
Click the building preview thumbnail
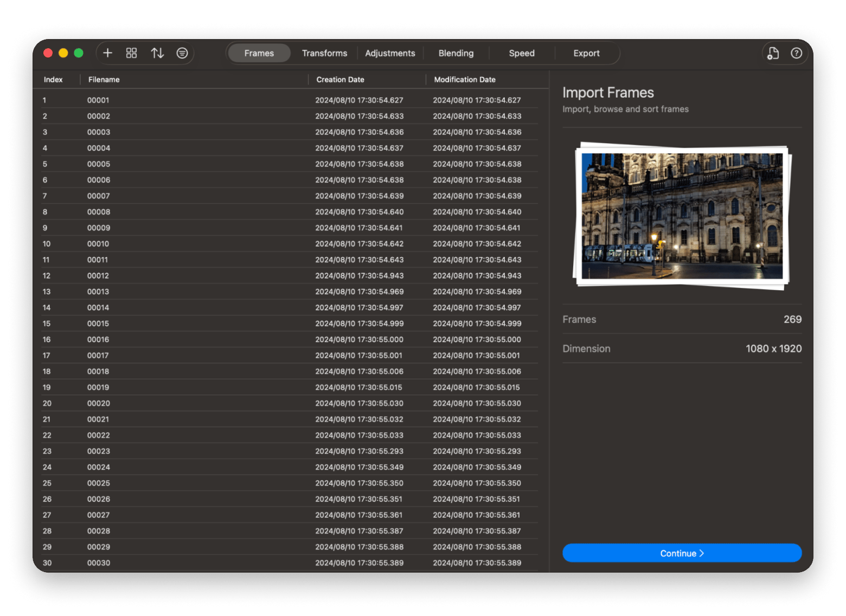coord(682,216)
